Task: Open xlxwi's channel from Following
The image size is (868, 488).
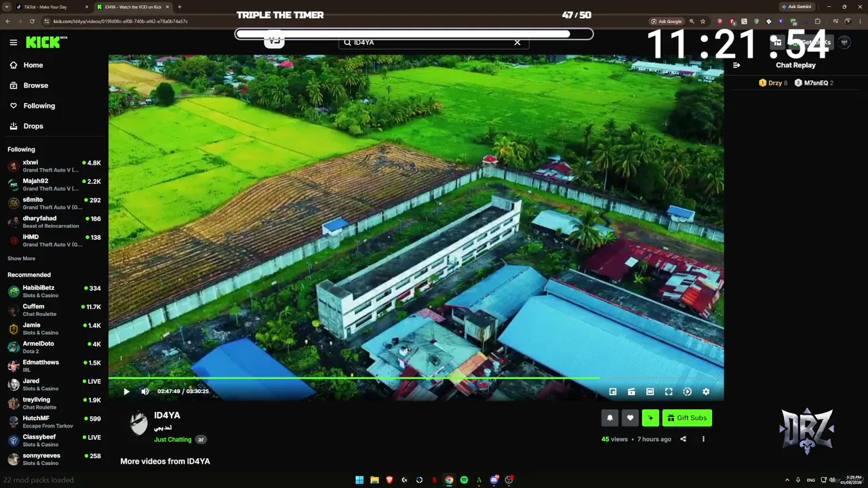Action: pos(54,166)
